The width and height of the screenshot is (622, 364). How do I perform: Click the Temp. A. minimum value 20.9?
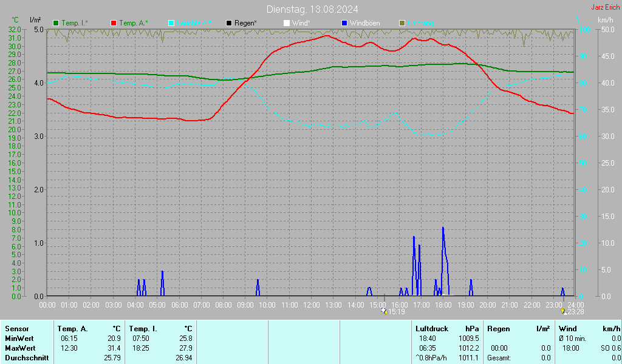(114, 339)
